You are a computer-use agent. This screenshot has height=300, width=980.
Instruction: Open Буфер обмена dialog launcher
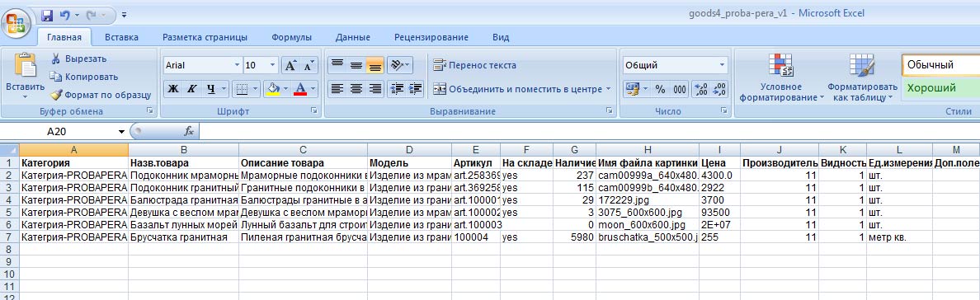(149, 110)
